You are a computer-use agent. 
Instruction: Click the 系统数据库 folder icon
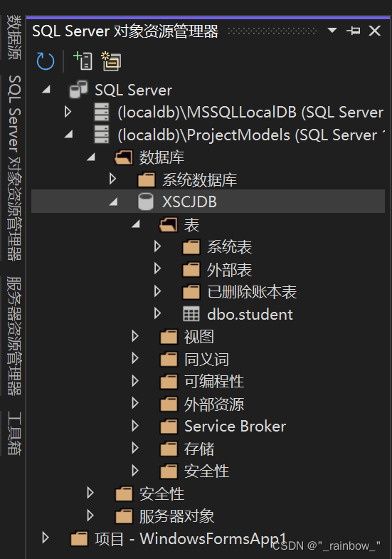147,179
